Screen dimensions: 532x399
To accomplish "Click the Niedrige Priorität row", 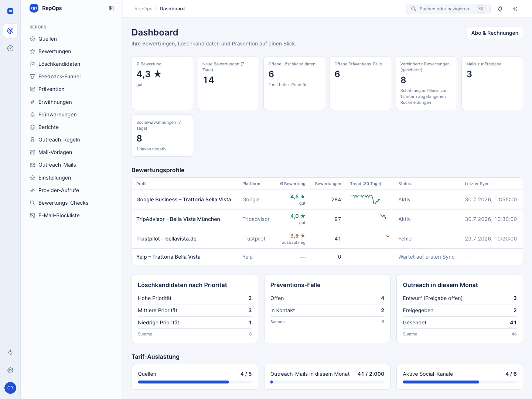I will tap(195, 323).
